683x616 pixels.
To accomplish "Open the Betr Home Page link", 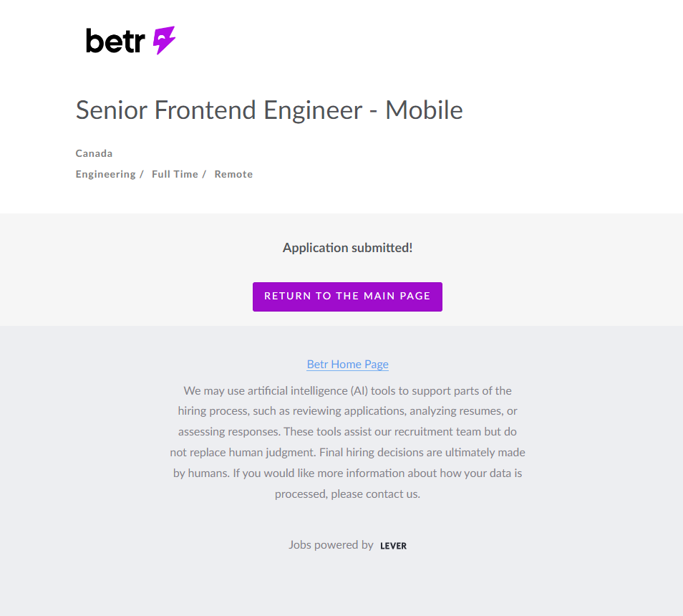I will tap(347, 364).
